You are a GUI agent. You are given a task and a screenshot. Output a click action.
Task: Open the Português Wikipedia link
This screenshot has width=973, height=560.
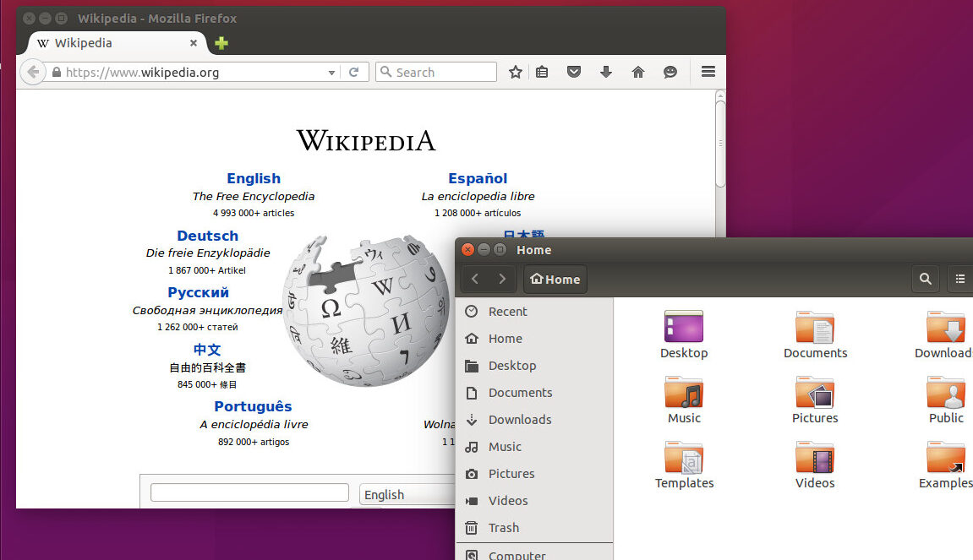point(253,406)
